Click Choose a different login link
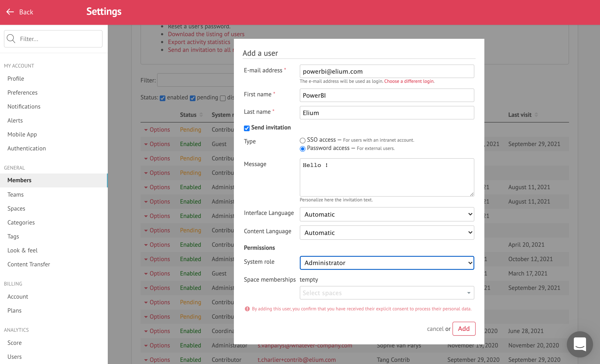 [x=409, y=81]
